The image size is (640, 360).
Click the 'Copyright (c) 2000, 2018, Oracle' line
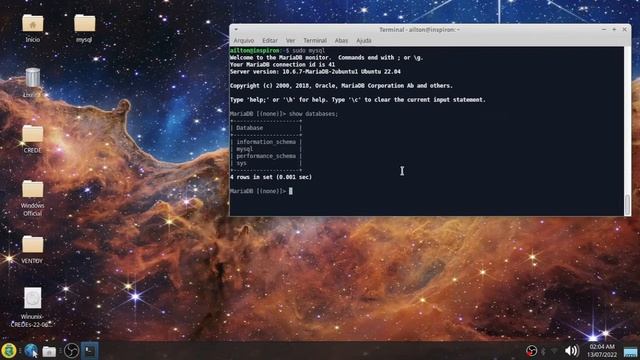pyautogui.click(x=341, y=86)
